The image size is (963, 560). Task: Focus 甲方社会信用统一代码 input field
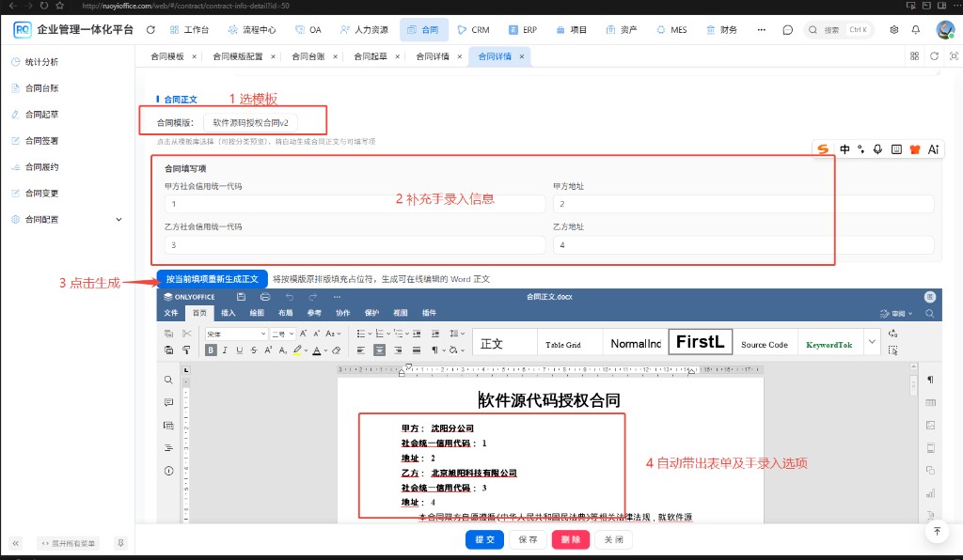(355, 204)
